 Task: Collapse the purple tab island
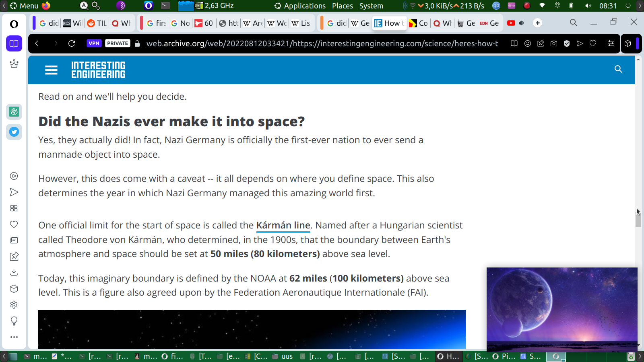pyautogui.click(x=34, y=23)
